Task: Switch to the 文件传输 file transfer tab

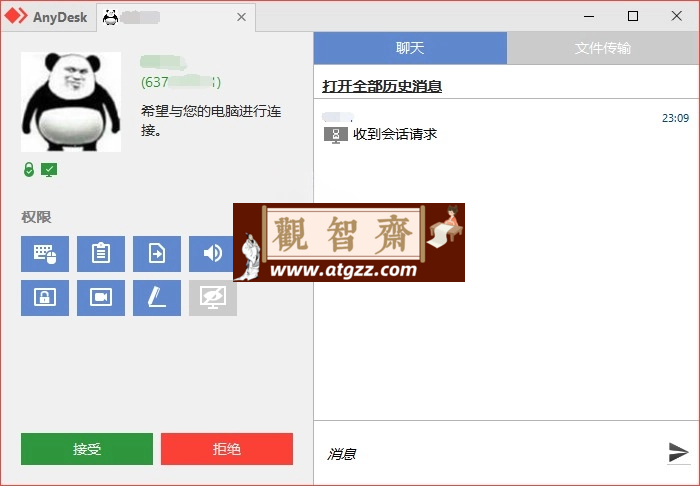Action: click(x=603, y=48)
